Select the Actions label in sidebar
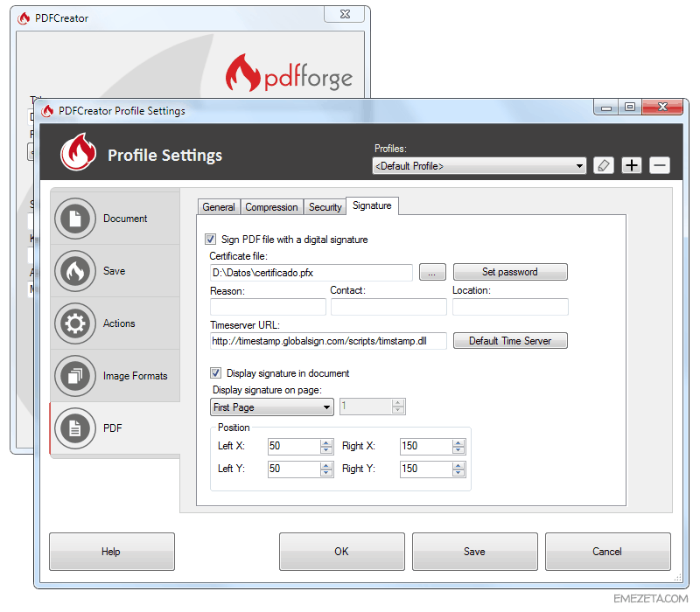This screenshot has height=612, width=700. (119, 323)
